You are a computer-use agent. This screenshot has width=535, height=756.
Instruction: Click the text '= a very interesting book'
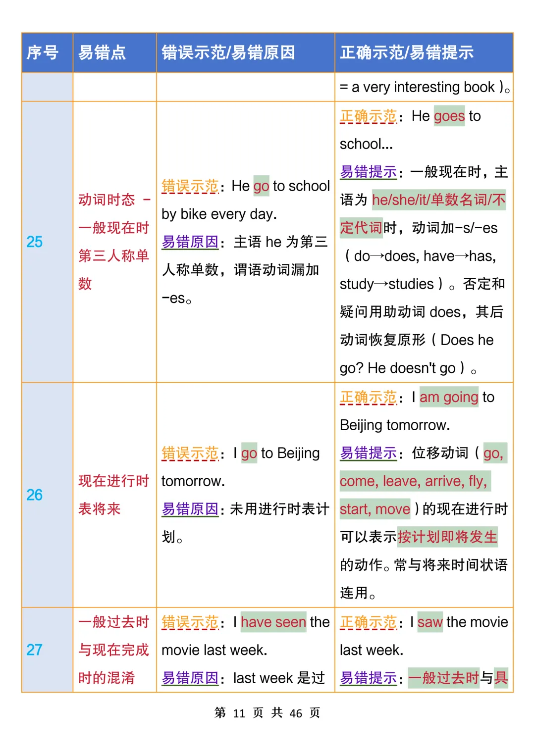(417, 87)
